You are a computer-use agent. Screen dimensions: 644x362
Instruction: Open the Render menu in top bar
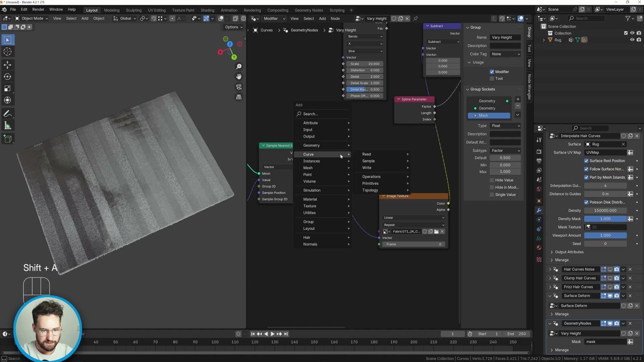coord(38,9)
